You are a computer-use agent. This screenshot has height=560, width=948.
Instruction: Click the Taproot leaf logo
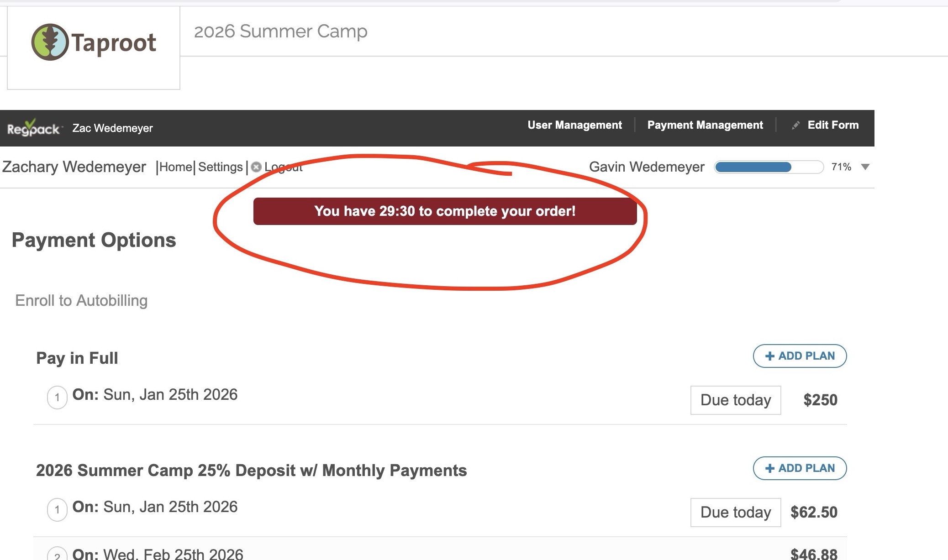pyautogui.click(x=50, y=42)
